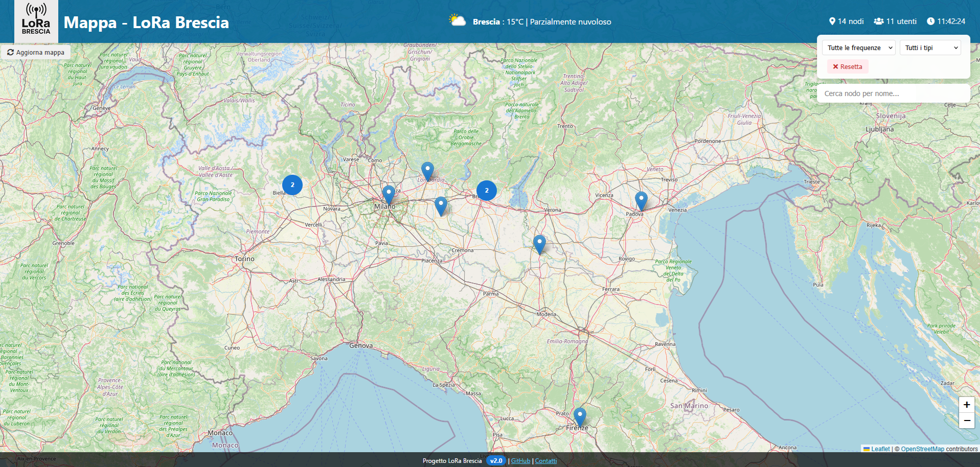Open the OpenStreetMap attribution link
The width and height of the screenshot is (980, 467).
click(x=922, y=449)
